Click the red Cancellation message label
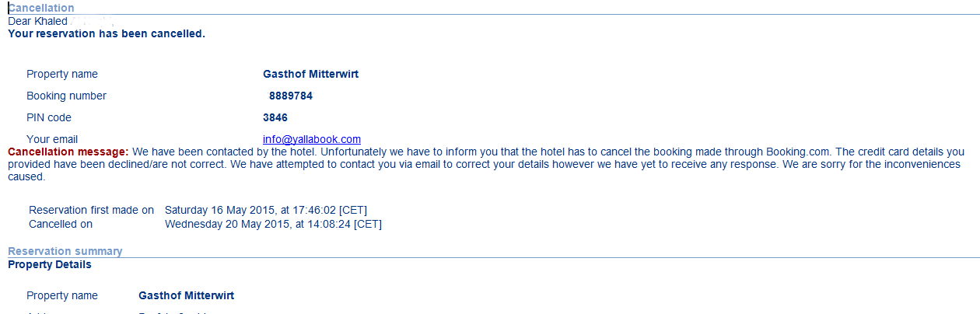This screenshot has height=314, width=980. click(68, 152)
